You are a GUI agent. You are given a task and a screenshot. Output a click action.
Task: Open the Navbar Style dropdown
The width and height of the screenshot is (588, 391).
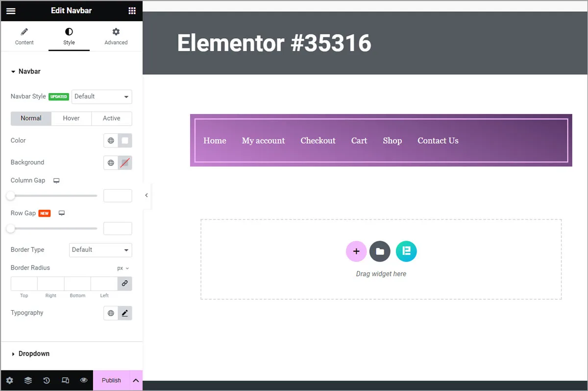(102, 97)
